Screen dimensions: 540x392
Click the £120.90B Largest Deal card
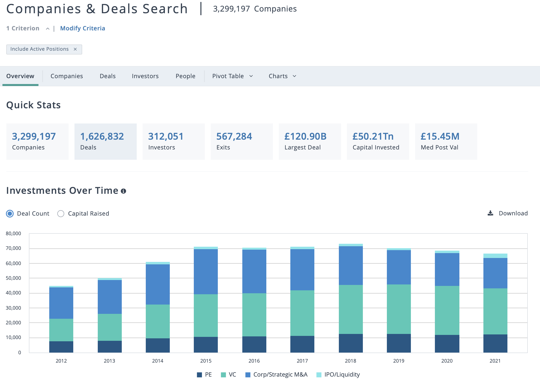click(310, 142)
